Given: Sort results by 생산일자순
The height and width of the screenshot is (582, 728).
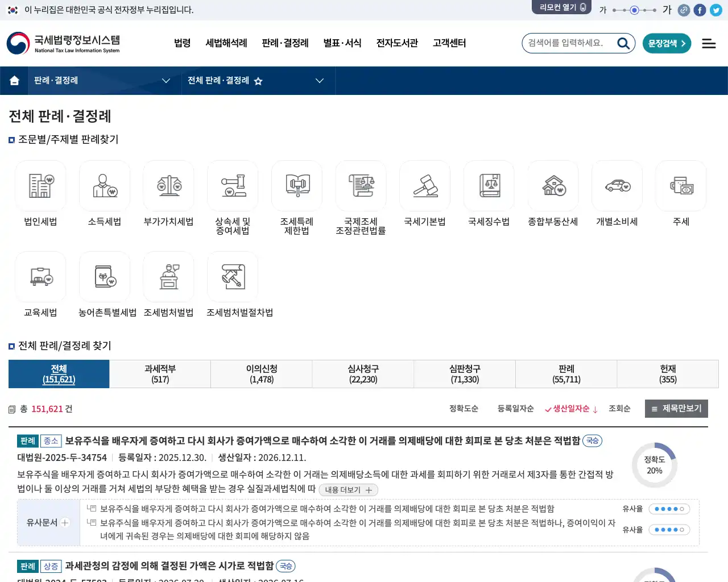Looking at the screenshot, I should 571,409.
